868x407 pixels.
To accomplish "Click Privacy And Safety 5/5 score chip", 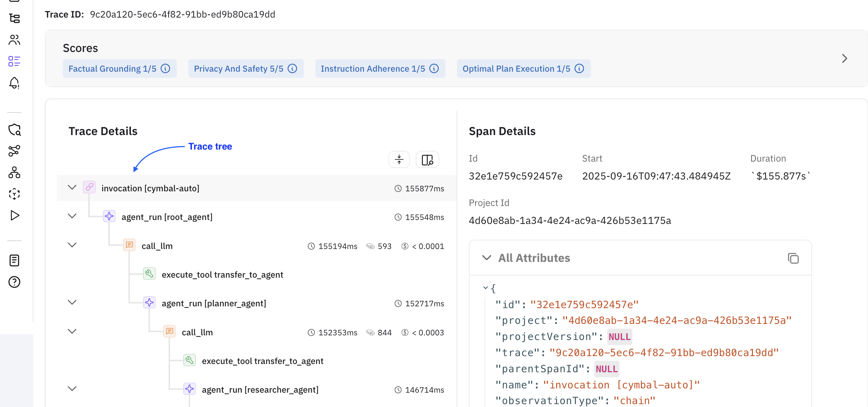I will click(239, 68).
